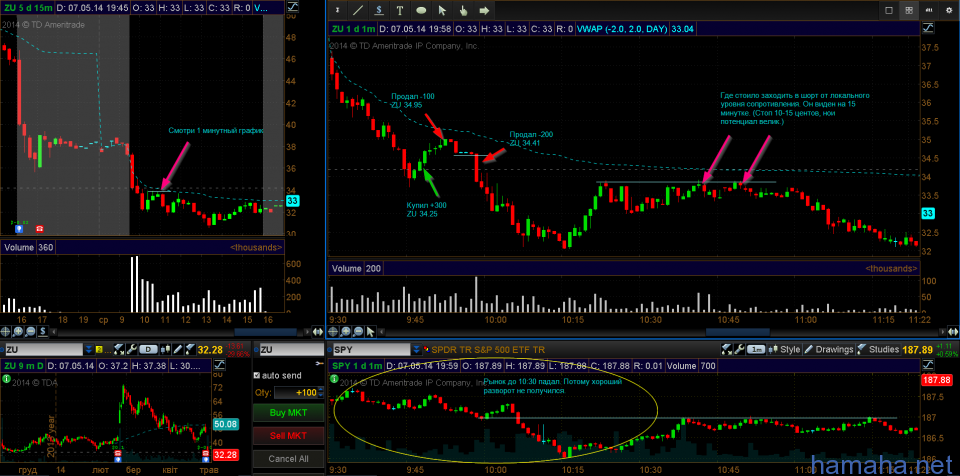
Task: Open chart type bars icon at top right
Action: [929, 10]
